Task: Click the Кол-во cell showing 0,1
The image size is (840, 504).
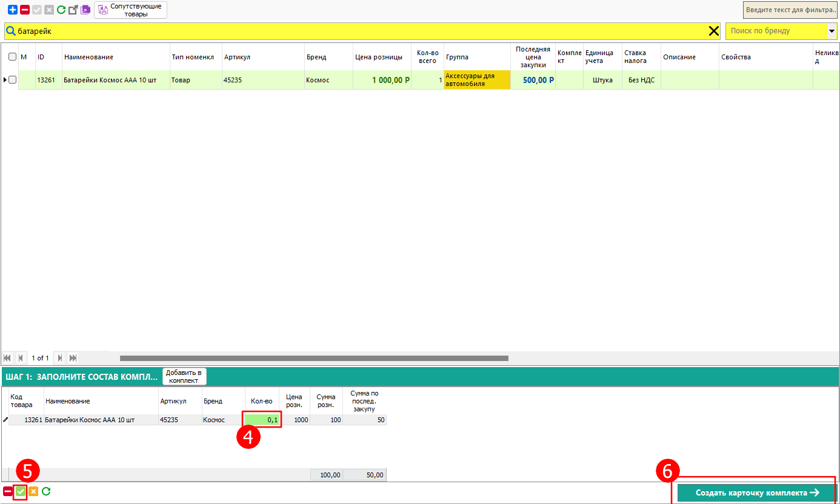Action: pyautogui.click(x=262, y=420)
